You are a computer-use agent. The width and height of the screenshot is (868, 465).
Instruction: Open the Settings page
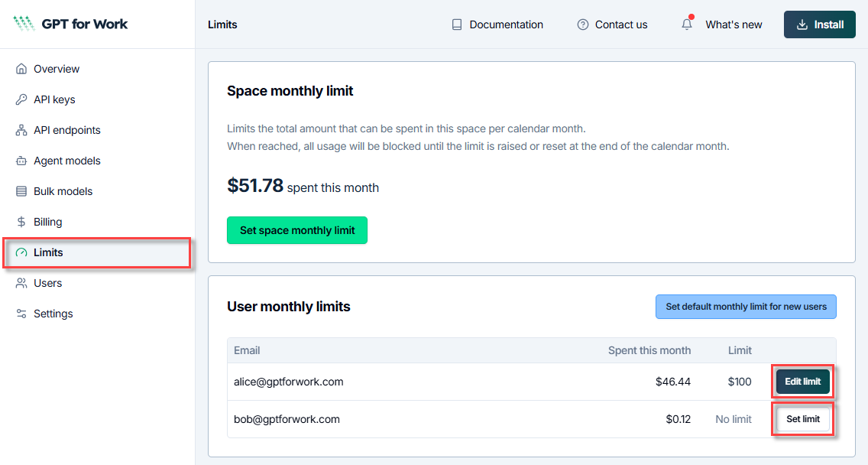(x=53, y=314)
